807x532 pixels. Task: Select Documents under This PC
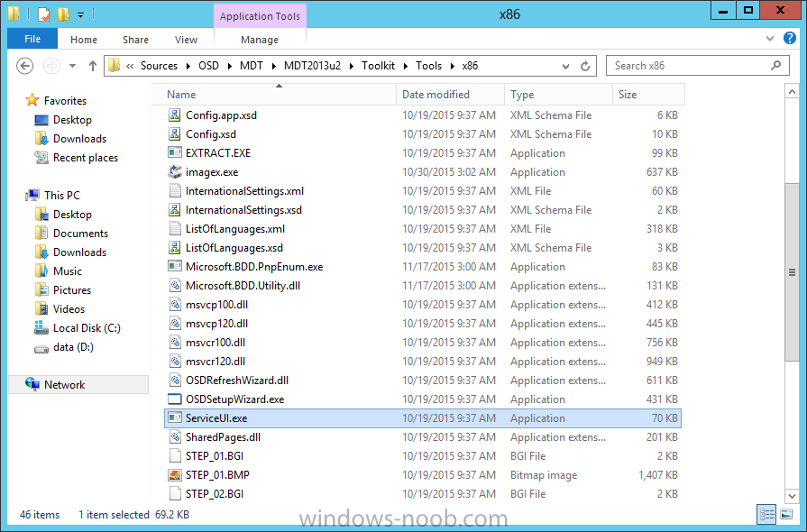81,233
